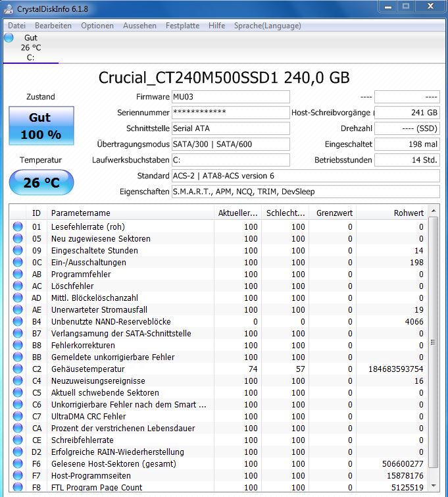Click the Rohwert column header
This screenshot has height=497, width=448.
pyautogui.click(x=391, y=213)
